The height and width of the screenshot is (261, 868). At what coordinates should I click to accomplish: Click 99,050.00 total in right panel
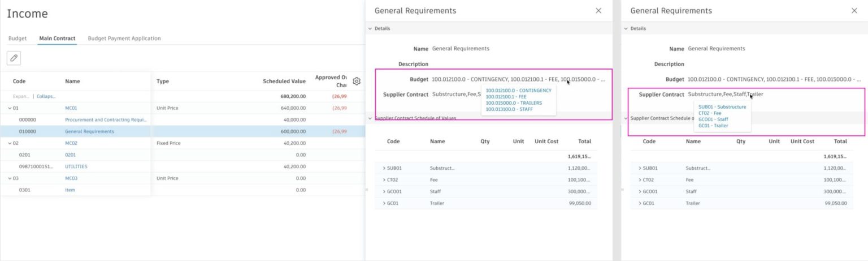click(836, 203)
